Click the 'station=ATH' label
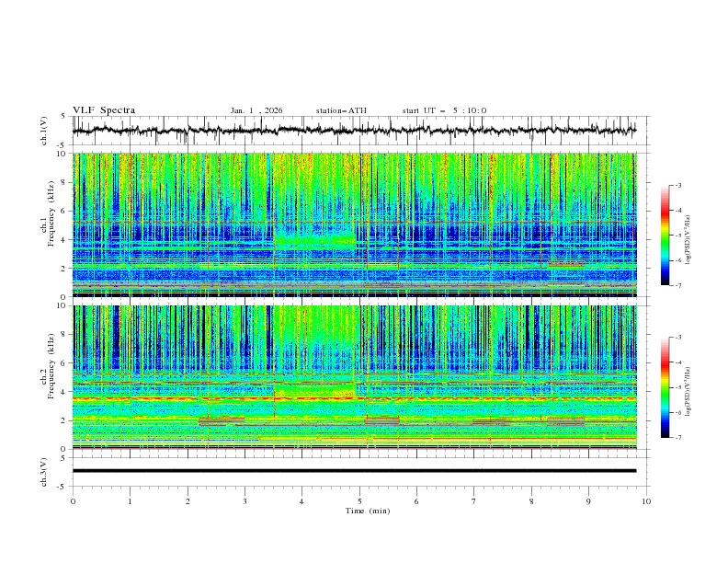 coord(341,110)
